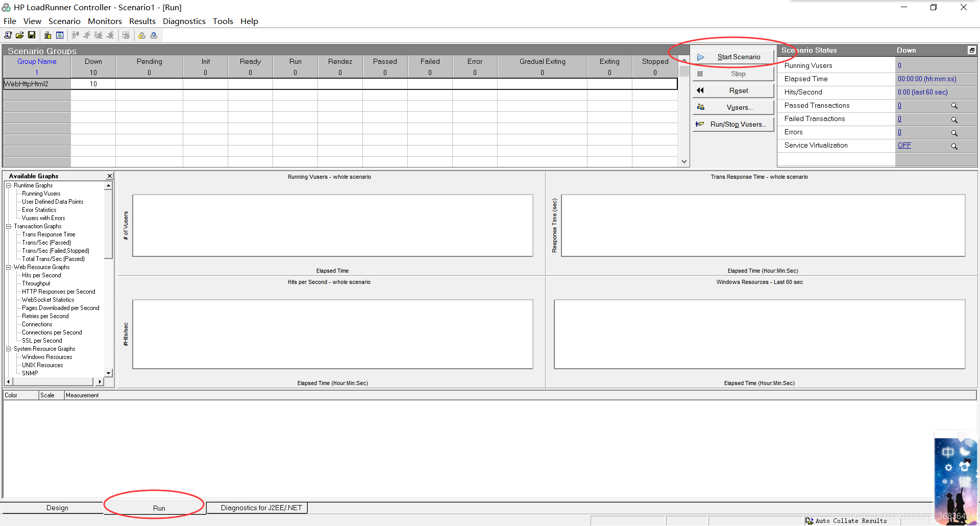
Task: Open the Diagnostics menu
Action: pos(184,21)
